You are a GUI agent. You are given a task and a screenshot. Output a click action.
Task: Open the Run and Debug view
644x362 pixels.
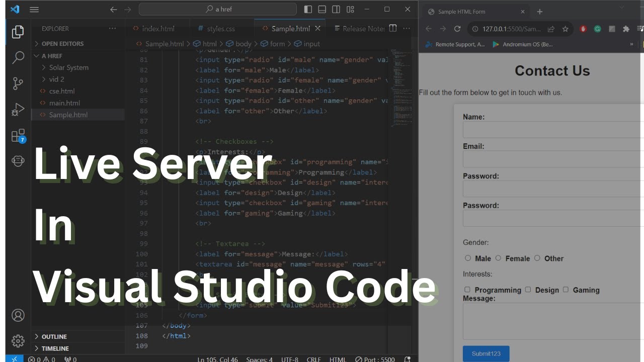18,109
